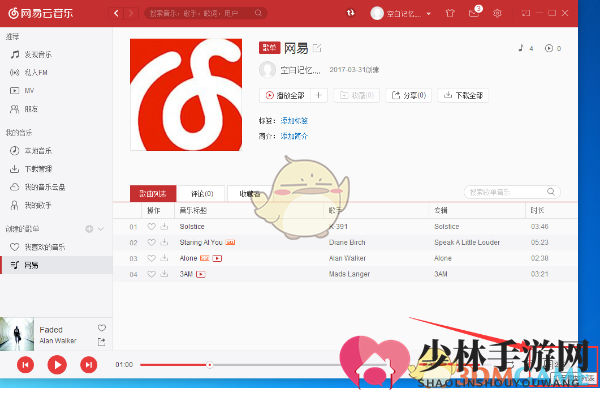Play MV icon beside 3AM
The image size is (600, 395).
coord(201,274)
